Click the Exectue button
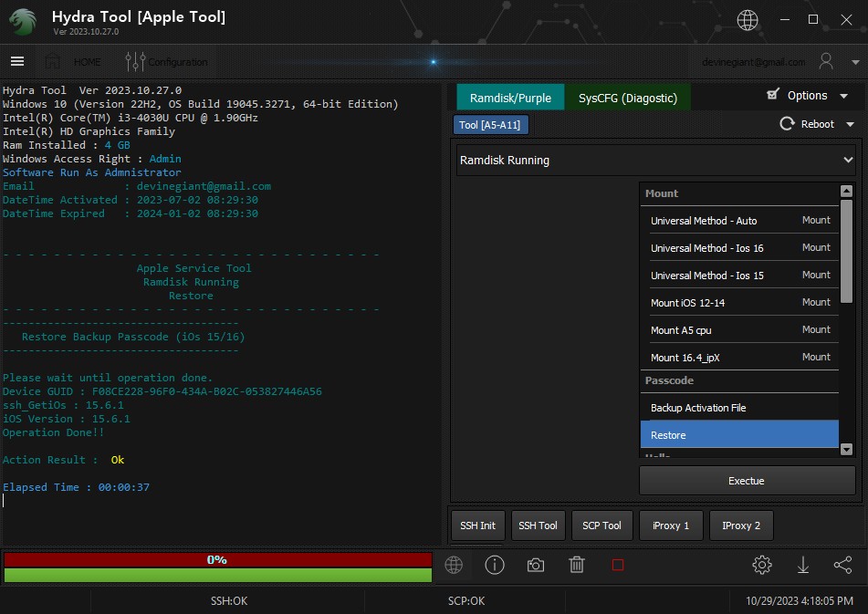 click(747, 481)
